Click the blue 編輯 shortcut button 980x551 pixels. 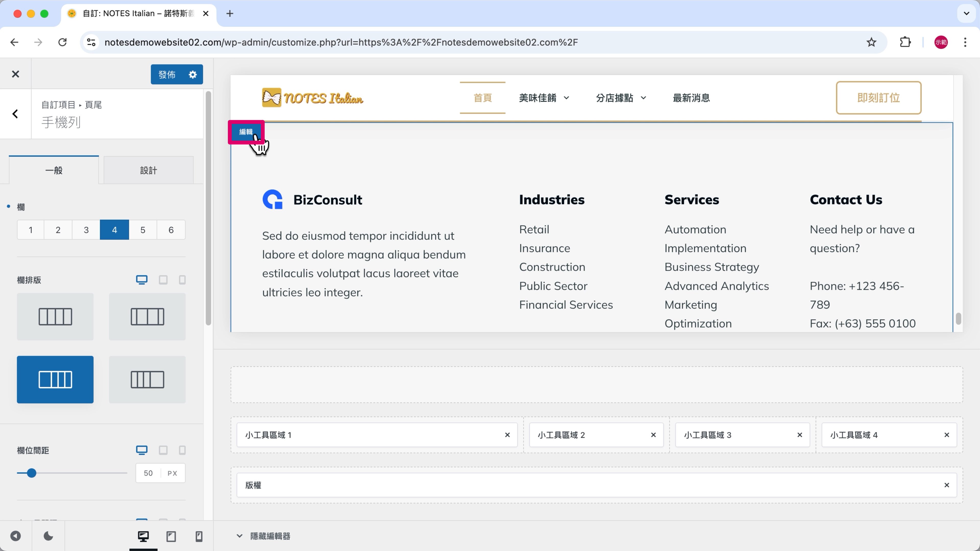246,132
